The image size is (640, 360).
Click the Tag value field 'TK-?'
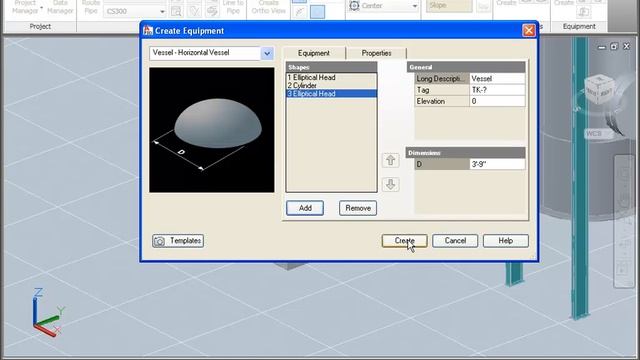(497, 90)
